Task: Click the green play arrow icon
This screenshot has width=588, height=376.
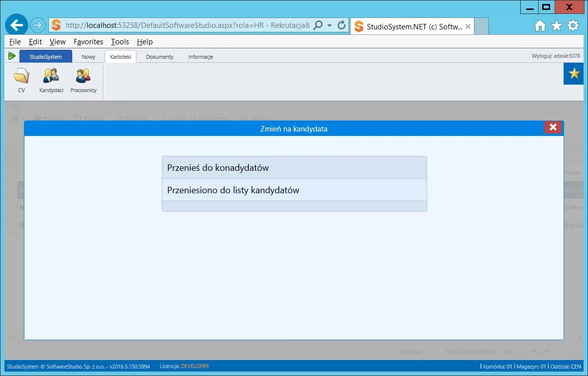Action: [11, 56]
